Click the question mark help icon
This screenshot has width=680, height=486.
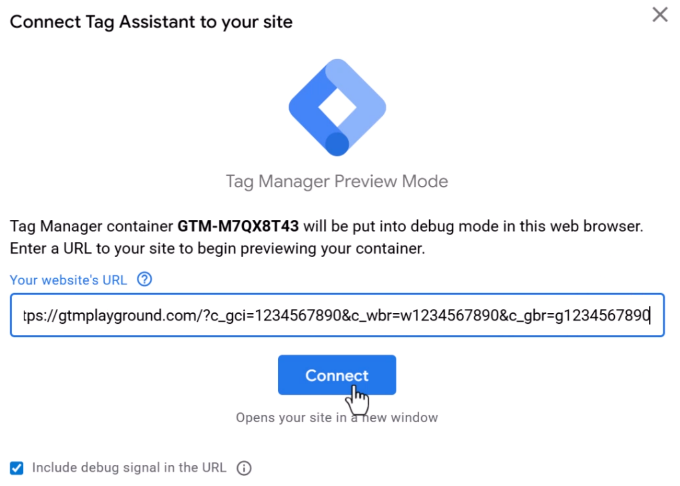[144, 280]
